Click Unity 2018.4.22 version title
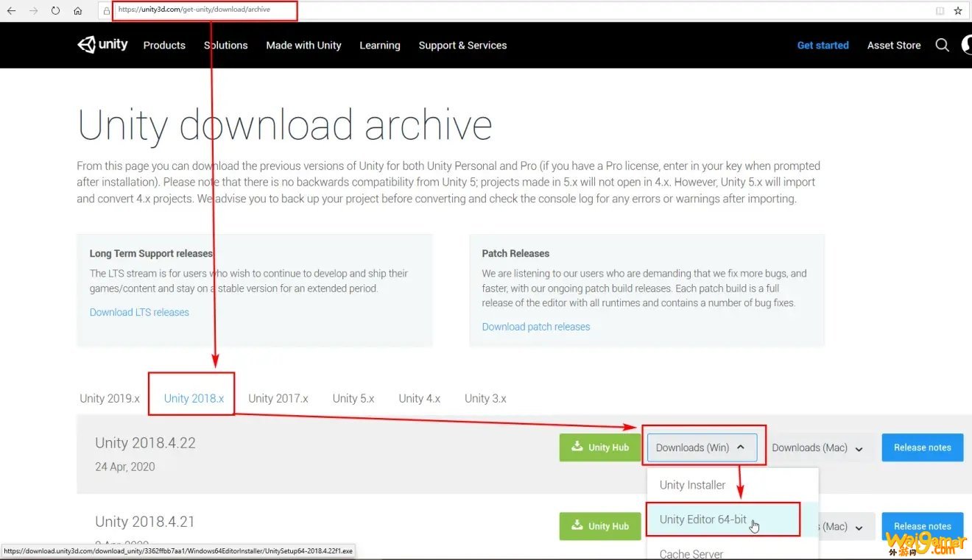 pyautogui.click(x=145, y=443)
